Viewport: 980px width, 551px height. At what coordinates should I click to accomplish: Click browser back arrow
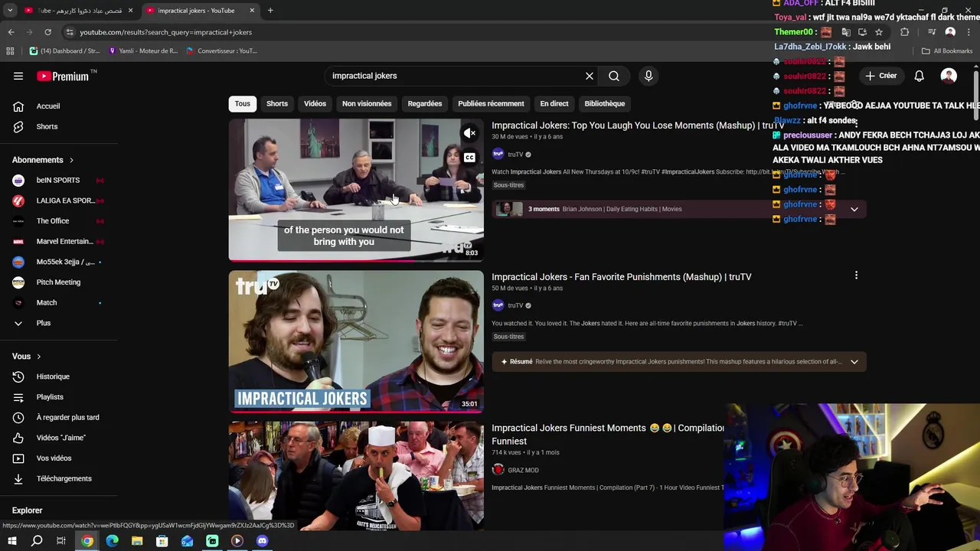click(x=11, y=32)
